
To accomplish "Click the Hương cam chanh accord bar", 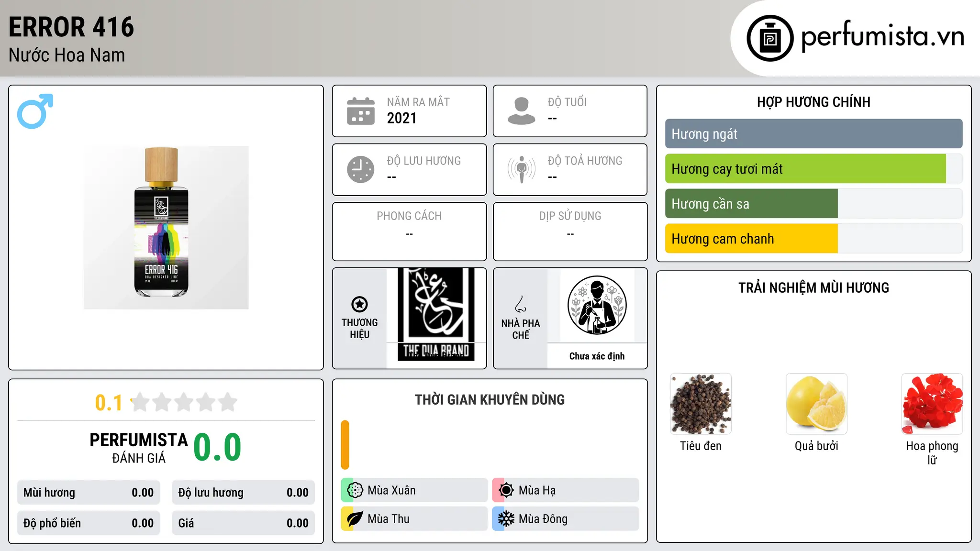I will [813, 239].
